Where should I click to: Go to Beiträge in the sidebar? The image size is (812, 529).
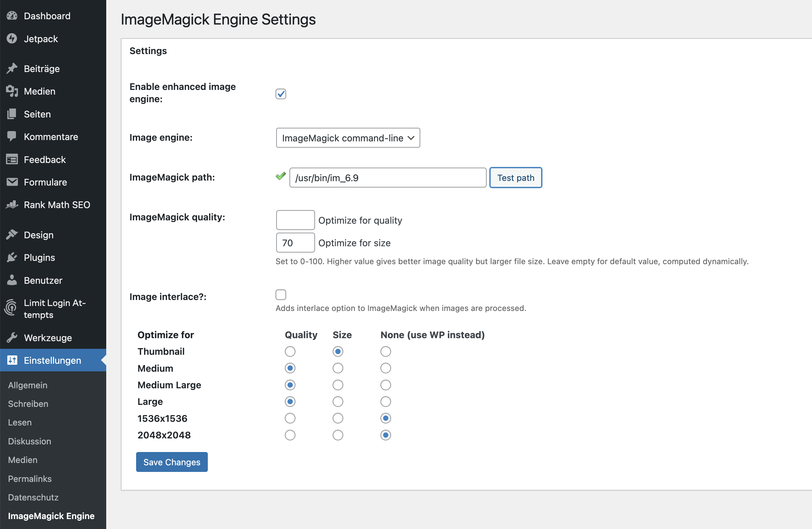coord(53,69)
